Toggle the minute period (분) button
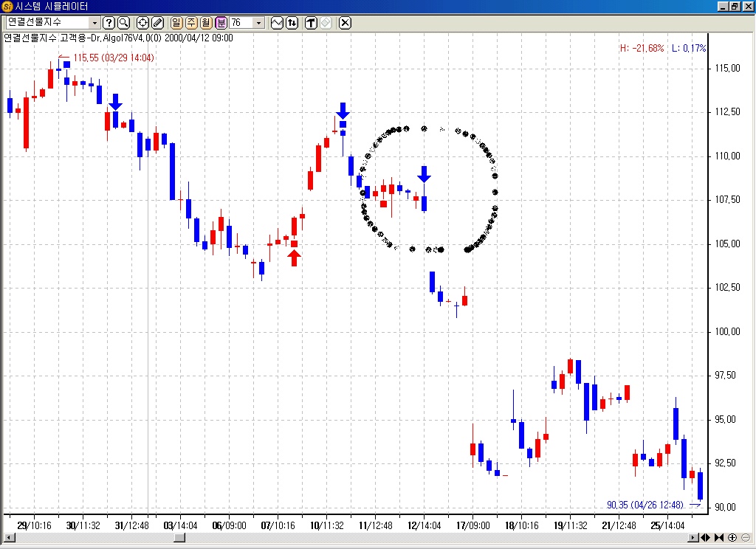756x549 pixels. tap(221, 23)
